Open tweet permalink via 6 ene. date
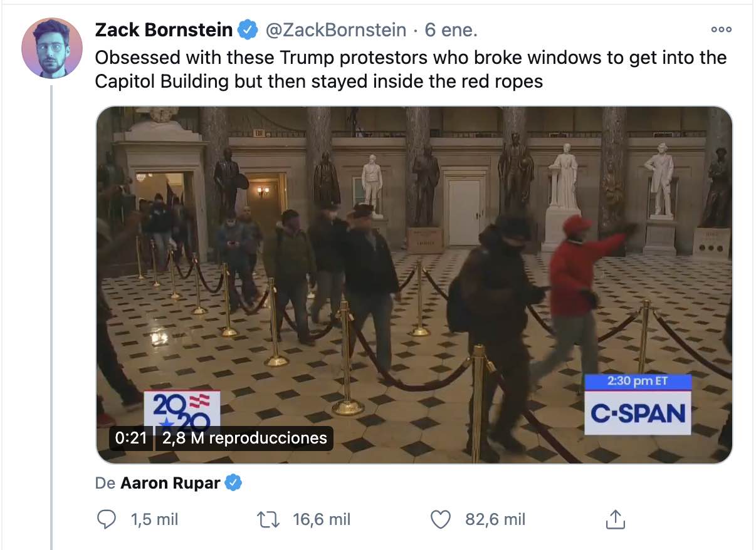Viewport: 756px width, 550px height. (x=451, y=29)
